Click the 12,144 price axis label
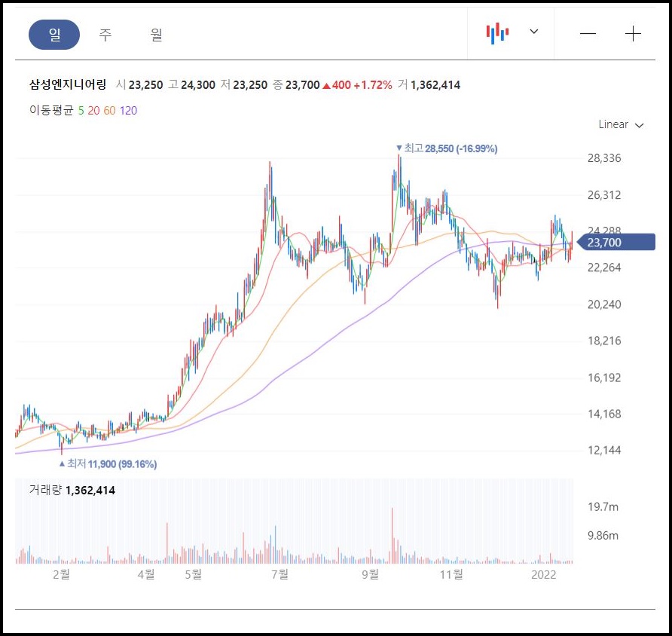 [x=604, y=450]
